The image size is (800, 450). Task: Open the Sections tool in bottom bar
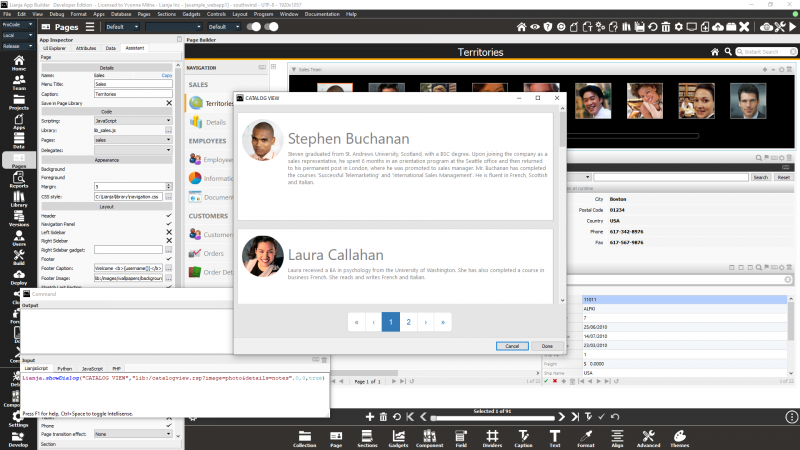point(367,438)
